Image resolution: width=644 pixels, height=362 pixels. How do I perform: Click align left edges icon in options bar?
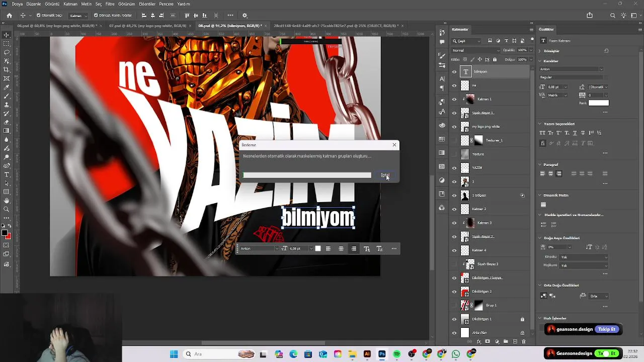point(144,16)
